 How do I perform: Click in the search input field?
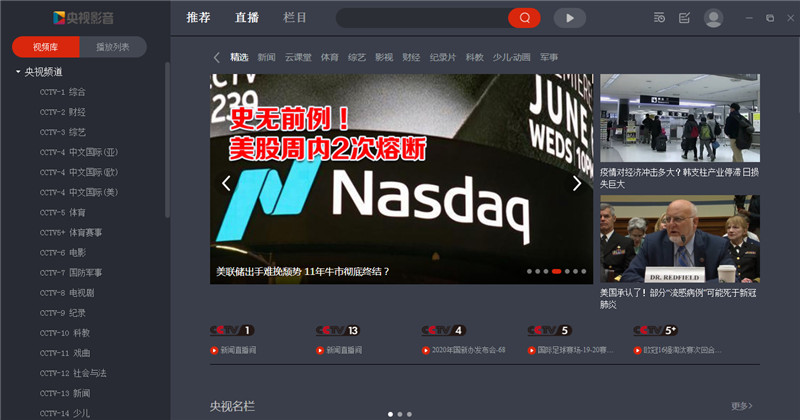point(422,18)
